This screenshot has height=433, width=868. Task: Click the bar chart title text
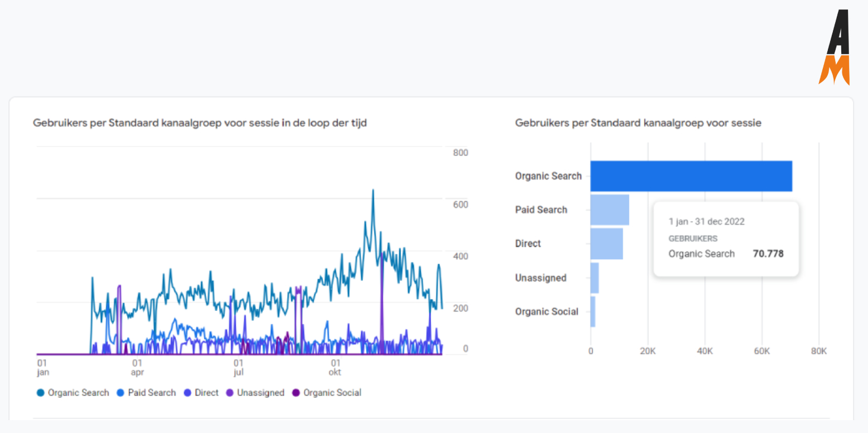pyautogui.click(x=638, y=123)
